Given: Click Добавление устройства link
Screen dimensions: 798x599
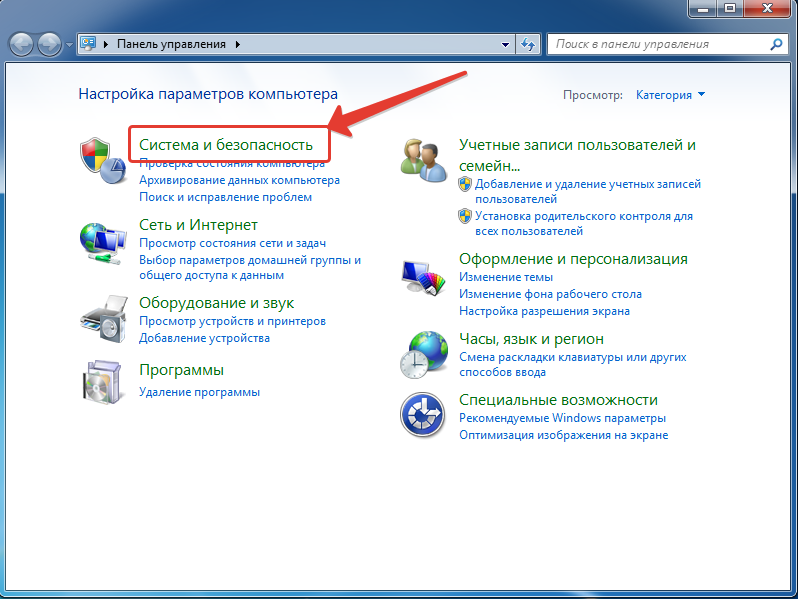Looking at the screenshot, I should [205, 338].
